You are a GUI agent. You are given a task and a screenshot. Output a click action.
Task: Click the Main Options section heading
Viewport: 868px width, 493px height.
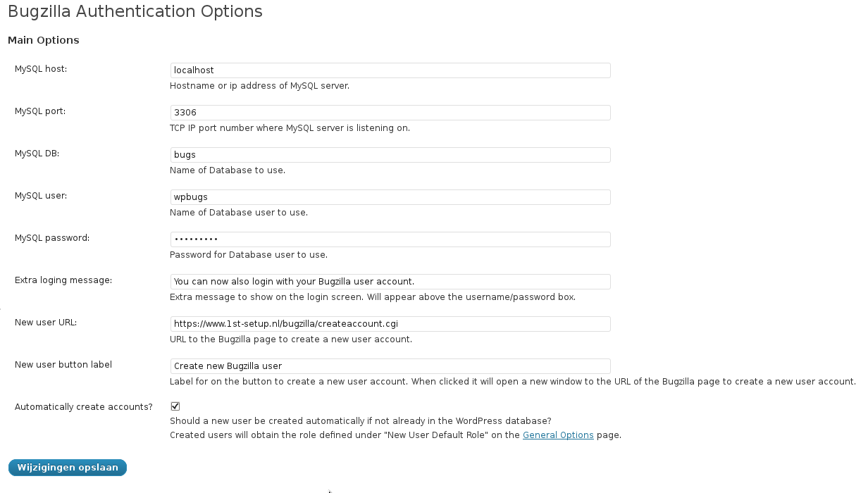[x=44, y=40]
